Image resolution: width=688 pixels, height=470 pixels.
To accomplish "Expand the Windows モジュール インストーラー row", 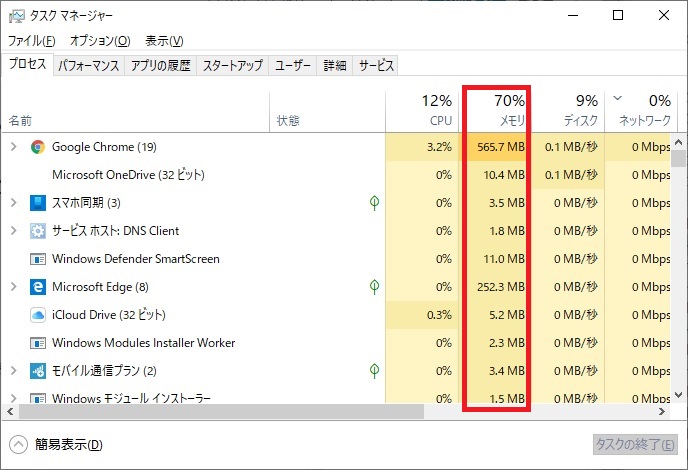I will pyautogui.click(x=14, y=398).
